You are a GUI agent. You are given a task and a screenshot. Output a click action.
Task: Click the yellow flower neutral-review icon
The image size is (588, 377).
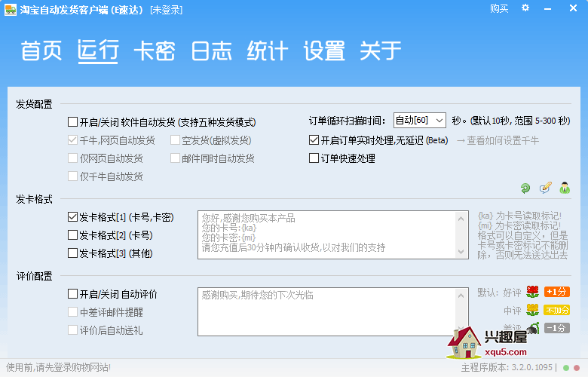click(532, 310)
